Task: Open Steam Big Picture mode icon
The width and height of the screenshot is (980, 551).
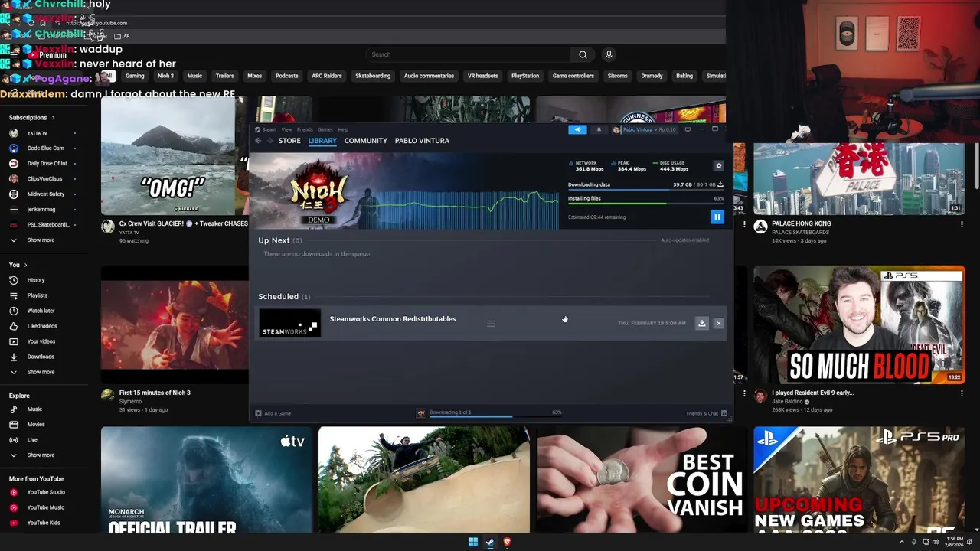Action: [x=688, y=129]
